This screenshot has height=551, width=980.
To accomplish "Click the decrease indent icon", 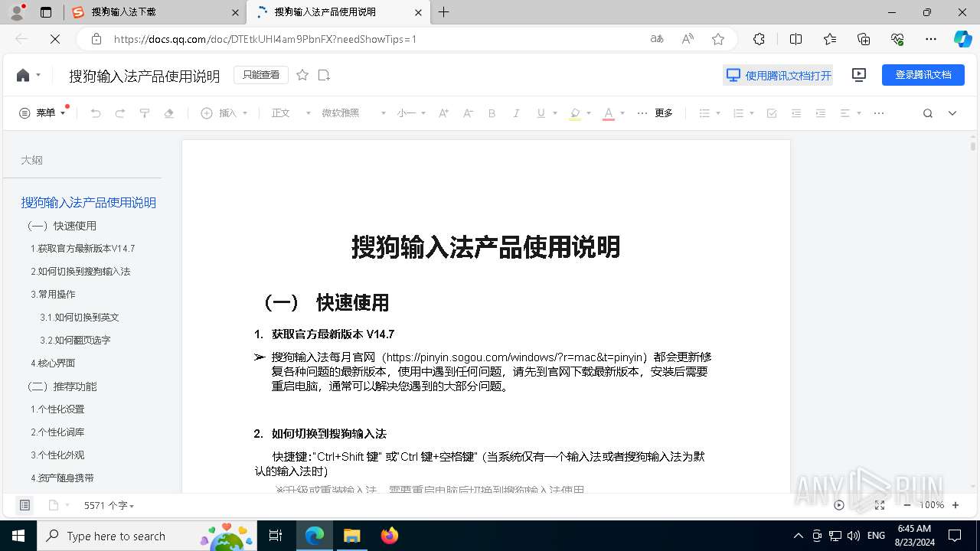I will tap(796, 113).
